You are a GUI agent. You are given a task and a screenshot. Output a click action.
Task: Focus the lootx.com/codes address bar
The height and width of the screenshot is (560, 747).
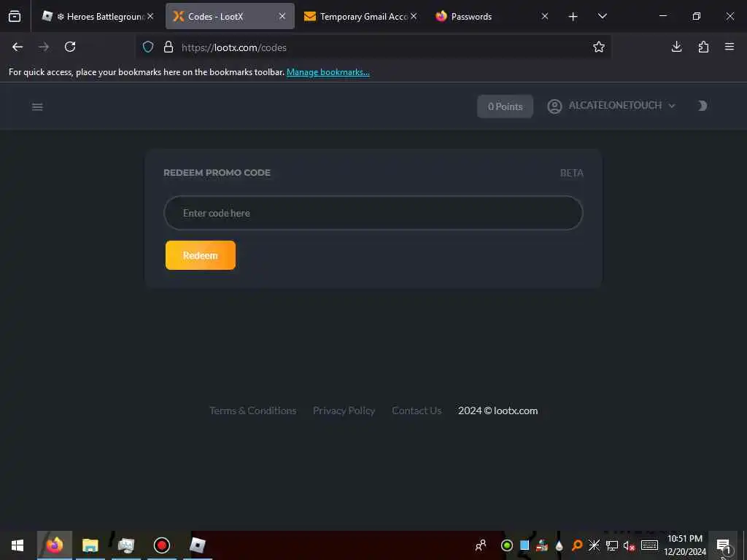371,47
